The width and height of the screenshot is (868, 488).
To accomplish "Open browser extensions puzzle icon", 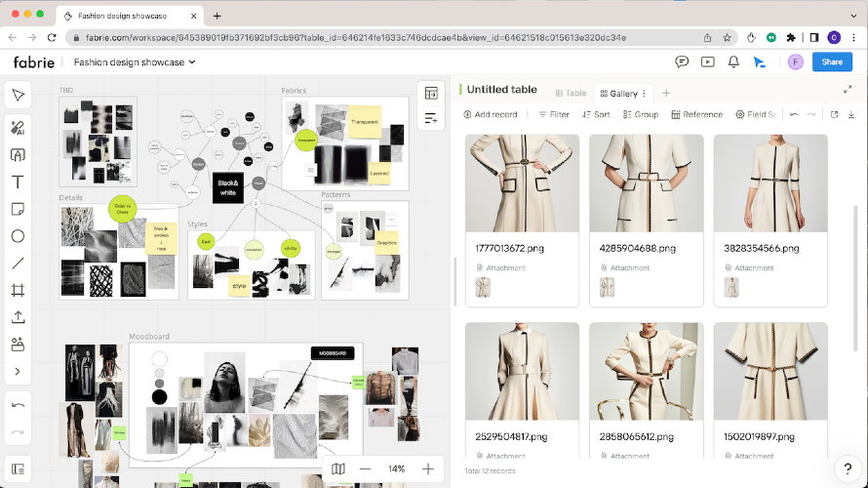I will point(791,38).
